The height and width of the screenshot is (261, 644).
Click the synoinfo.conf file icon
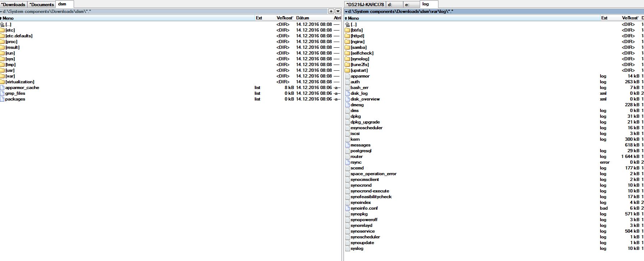click(347, 208)
